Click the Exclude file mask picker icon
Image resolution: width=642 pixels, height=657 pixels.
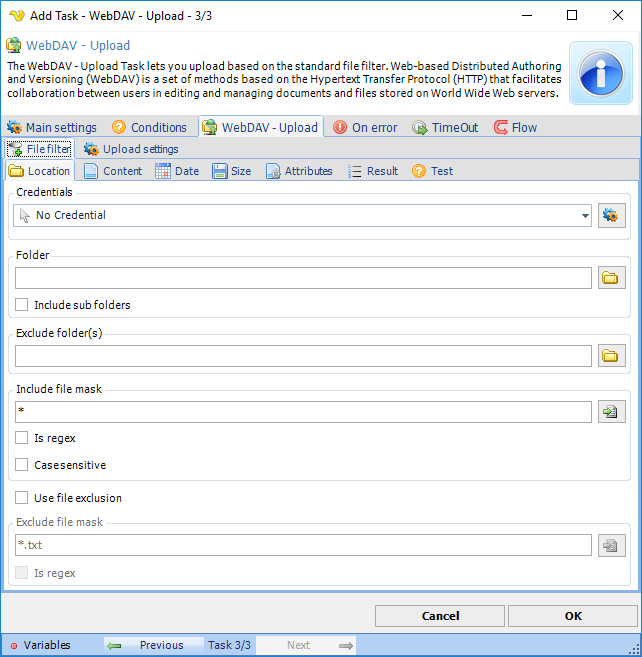click(611, 545)
